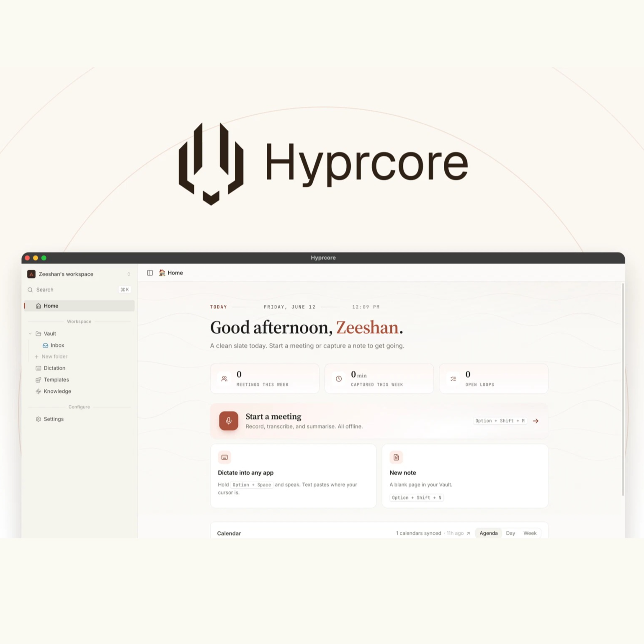Image resolution: width=644 pixels, height=644 pixels.
Task: Open the calendar sync external arrow
Action: [x=468, y=533]
